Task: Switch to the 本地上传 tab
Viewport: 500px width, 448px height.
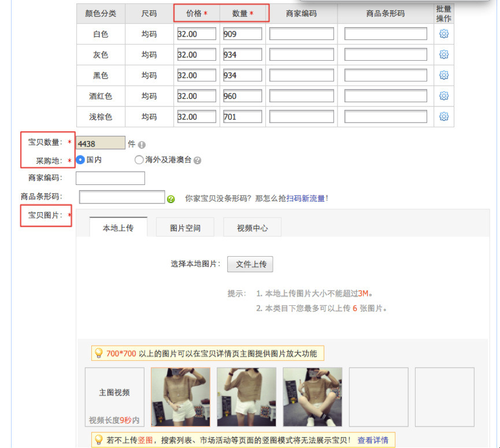Action: point(118,228)
